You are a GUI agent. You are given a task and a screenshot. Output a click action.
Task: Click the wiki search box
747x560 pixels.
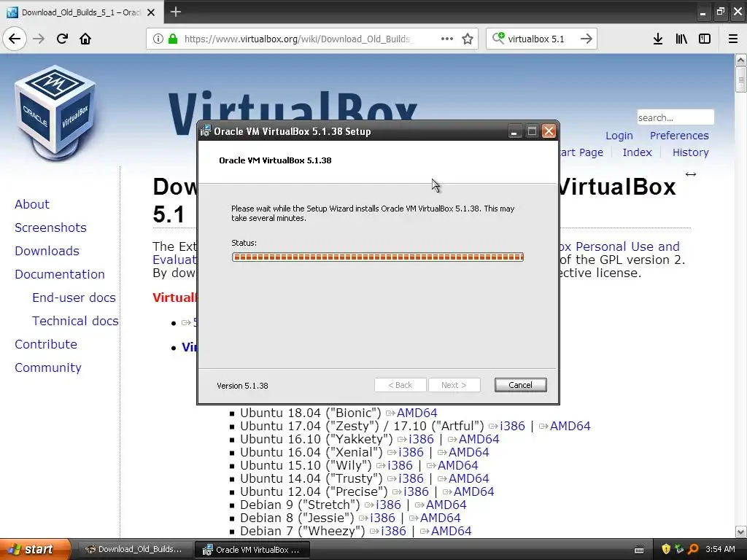[x=676, y=117]
